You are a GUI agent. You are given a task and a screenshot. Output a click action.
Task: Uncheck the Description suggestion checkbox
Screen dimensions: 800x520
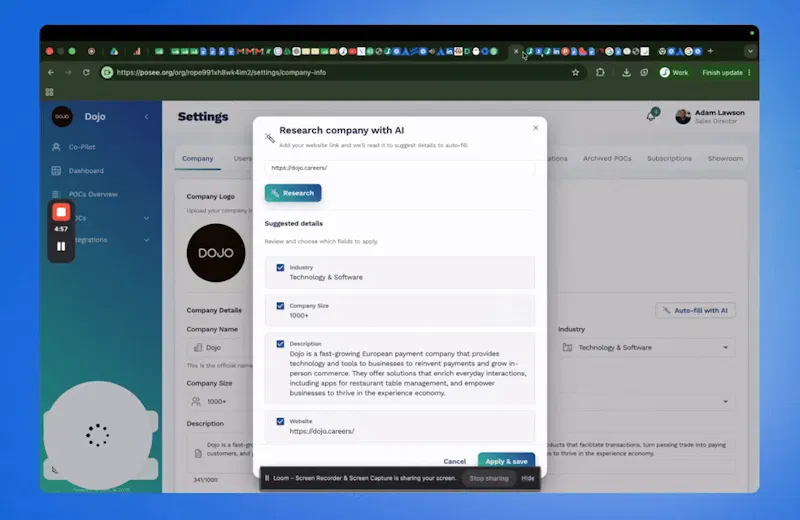(x=280, y=344)
